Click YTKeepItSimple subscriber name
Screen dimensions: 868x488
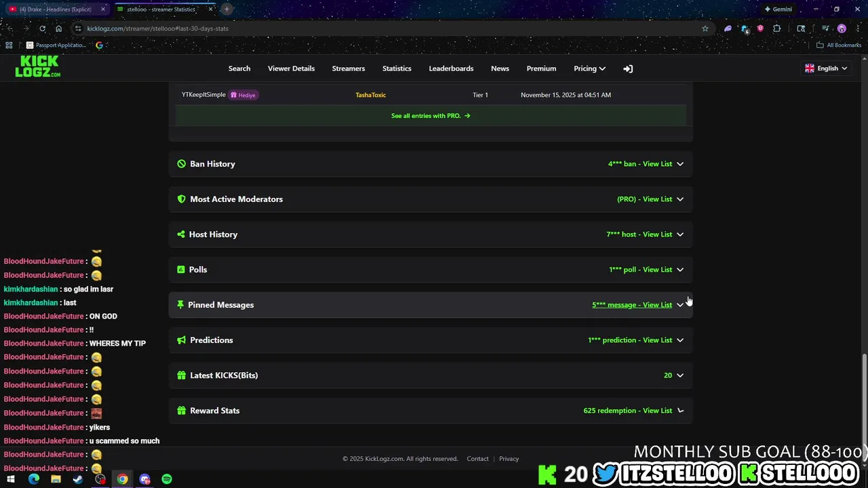click(x=203, y=95)
